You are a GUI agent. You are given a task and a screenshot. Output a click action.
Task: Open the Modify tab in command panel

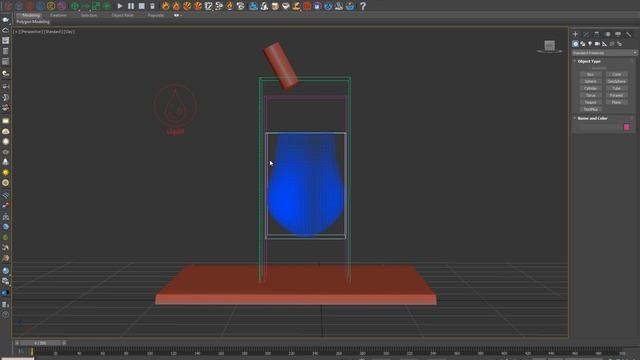pos(586,34)
